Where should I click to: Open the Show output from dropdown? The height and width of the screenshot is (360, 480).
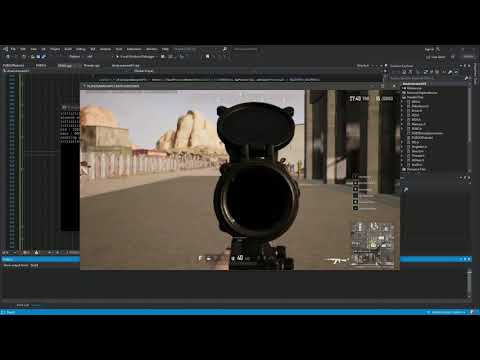coord(34,266)
